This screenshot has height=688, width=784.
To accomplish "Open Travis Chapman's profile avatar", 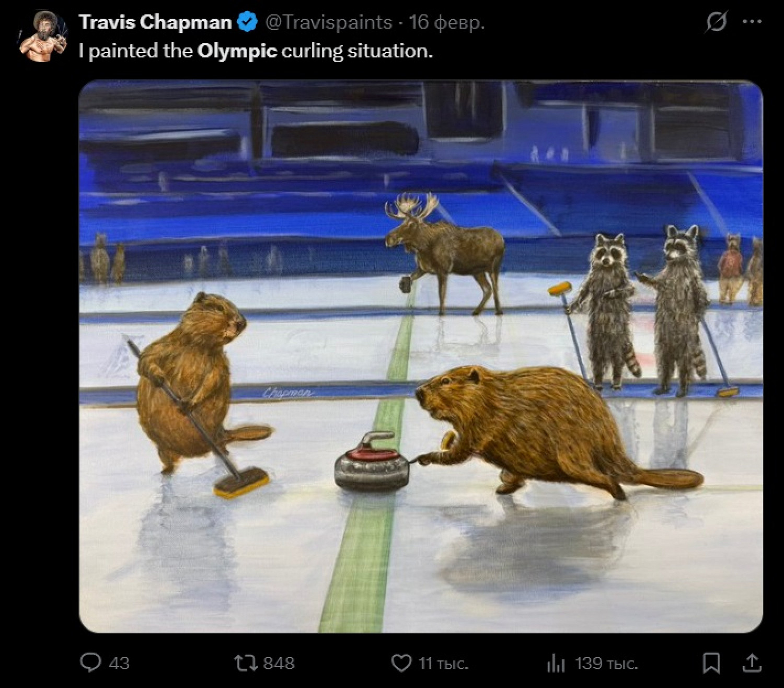I will pos(43,37).
